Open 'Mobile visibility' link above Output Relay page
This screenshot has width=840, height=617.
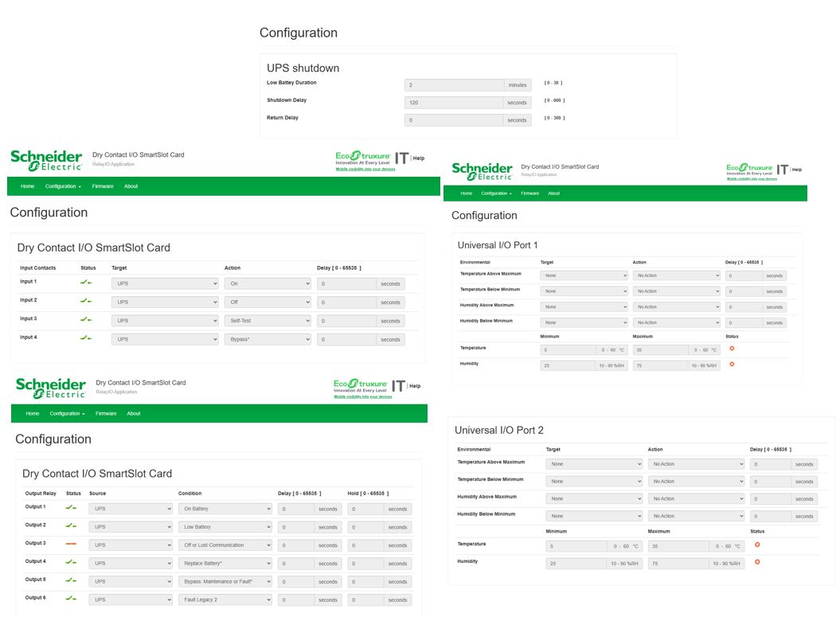point(363,397)
